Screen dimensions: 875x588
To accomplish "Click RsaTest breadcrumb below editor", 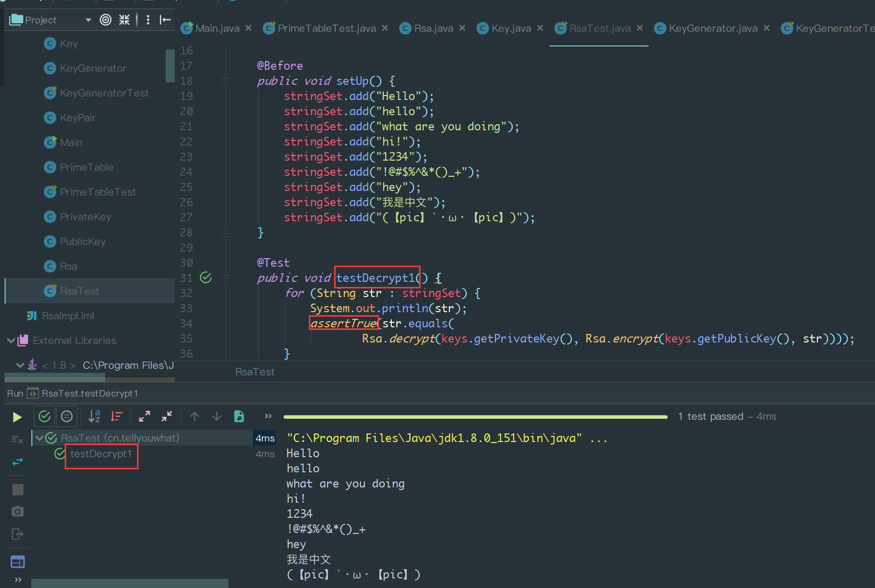I will click(255, 372).
